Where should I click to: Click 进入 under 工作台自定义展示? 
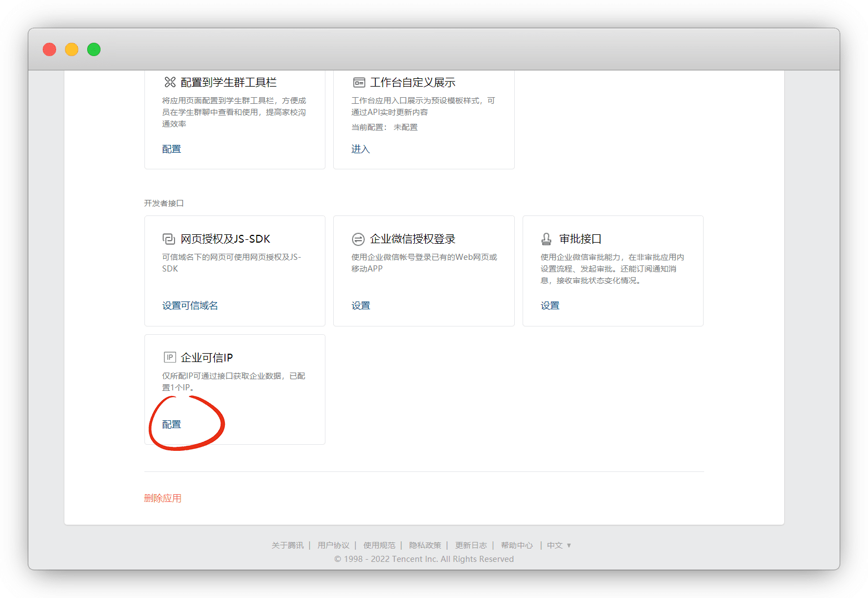[360, 149]
